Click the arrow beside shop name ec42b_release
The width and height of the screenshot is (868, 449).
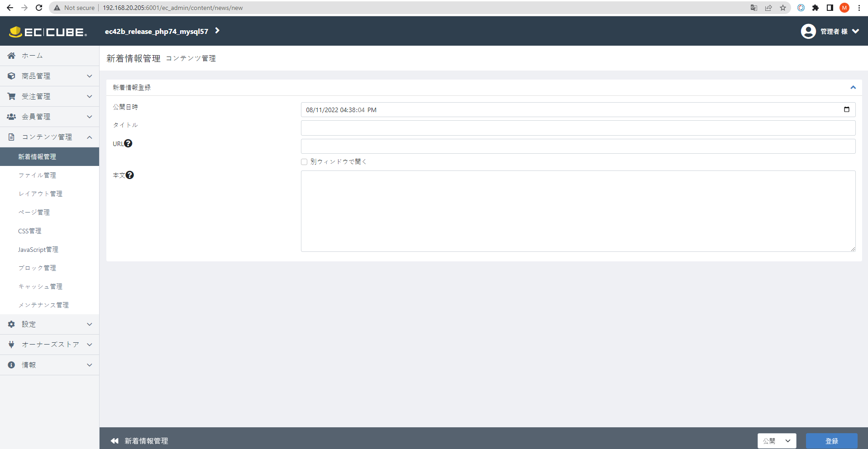[217, 31]
